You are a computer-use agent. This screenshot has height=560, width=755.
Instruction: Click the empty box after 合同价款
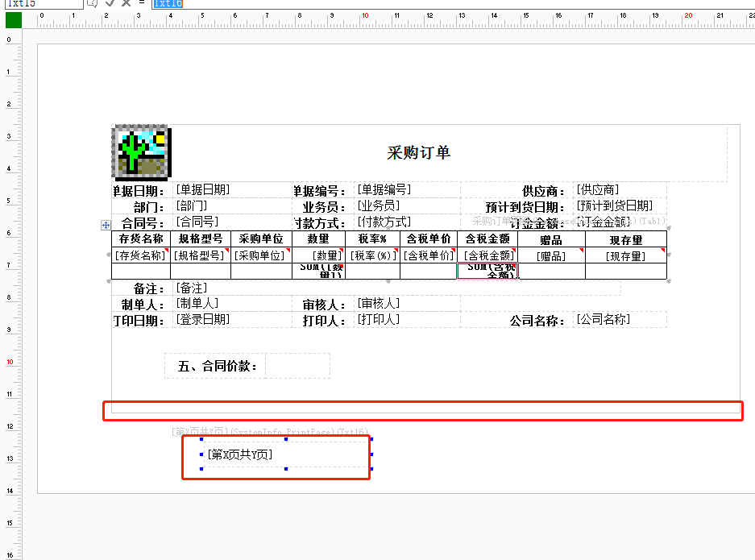(x=297, y=366)
